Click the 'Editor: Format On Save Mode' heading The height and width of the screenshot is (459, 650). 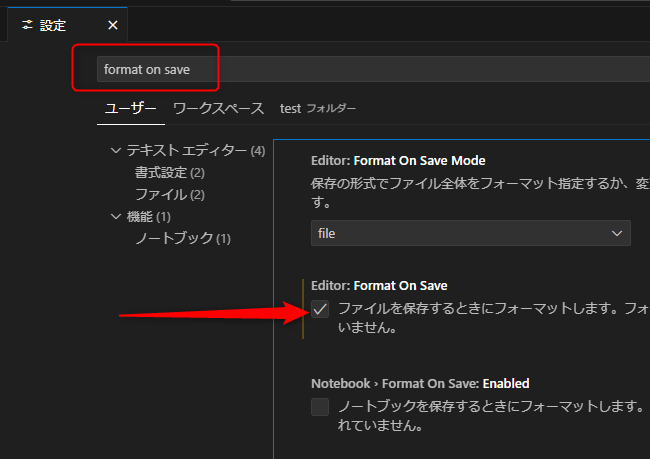click(398, 159)
